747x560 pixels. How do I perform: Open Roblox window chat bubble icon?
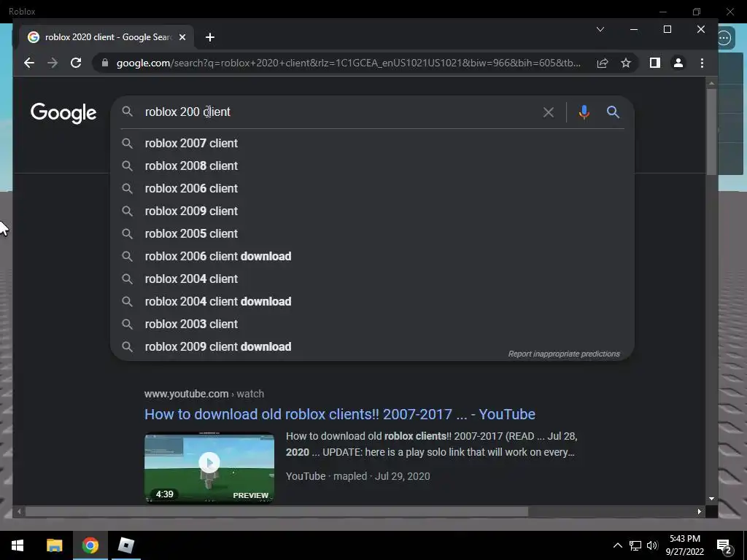click(724, 38)
